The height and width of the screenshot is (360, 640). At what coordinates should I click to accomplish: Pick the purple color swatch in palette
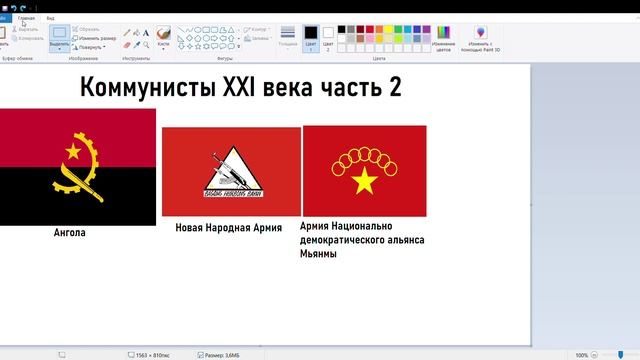(427, 29)
